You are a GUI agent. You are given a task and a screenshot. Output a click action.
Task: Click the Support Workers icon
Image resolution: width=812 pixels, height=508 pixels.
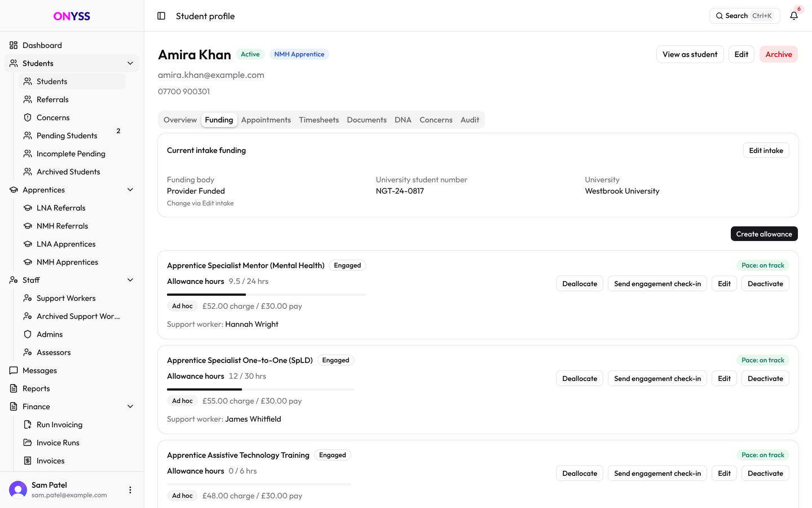[x=28, y=298]
